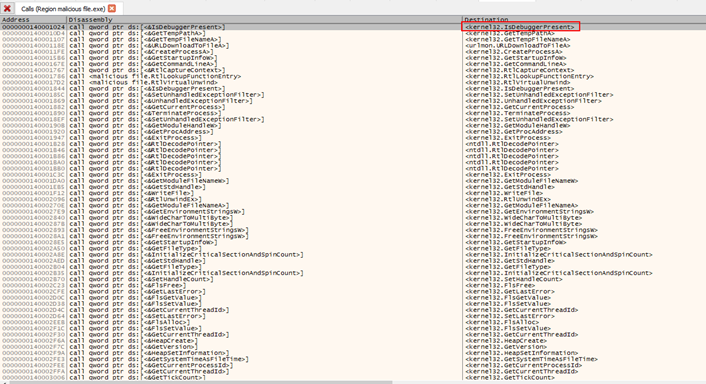Select the &GetLastError call disassembly
Viewport: 706px width, 384px height.
pyautogui.click(x=137, y=292)
